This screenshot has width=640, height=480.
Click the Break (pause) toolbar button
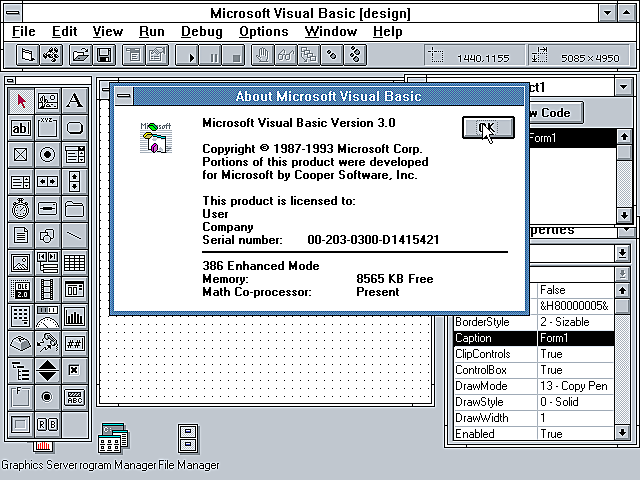click(210, 55)
